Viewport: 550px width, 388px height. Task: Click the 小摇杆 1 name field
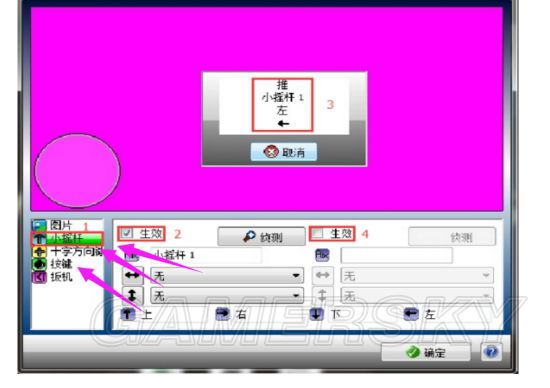click(x=206, y=255)
